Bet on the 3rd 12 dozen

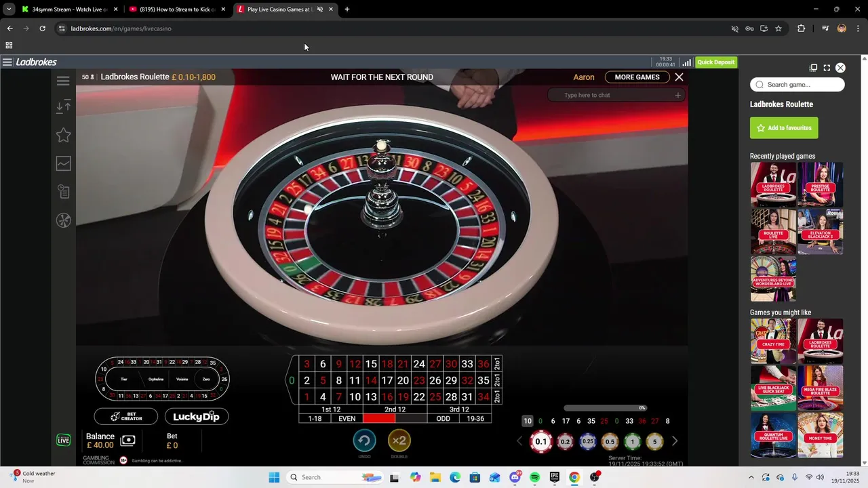(x=459, y=409)
